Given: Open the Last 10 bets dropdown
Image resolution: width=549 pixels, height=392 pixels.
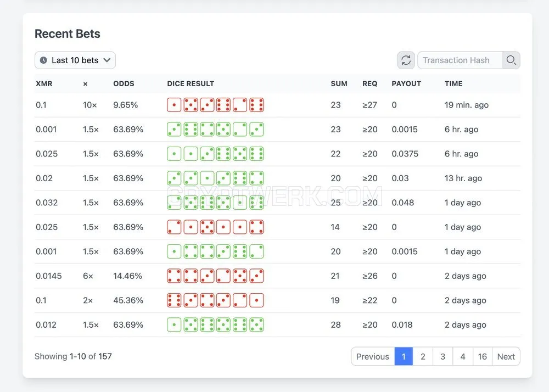Looking at the screenshot, I should coord(75,60).
